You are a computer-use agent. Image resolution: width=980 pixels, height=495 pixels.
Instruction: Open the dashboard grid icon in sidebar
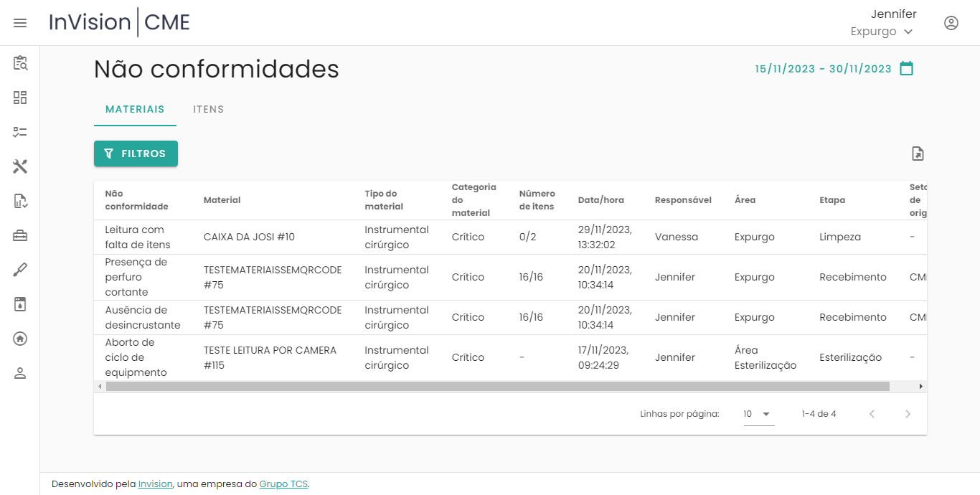click(20, 98)
